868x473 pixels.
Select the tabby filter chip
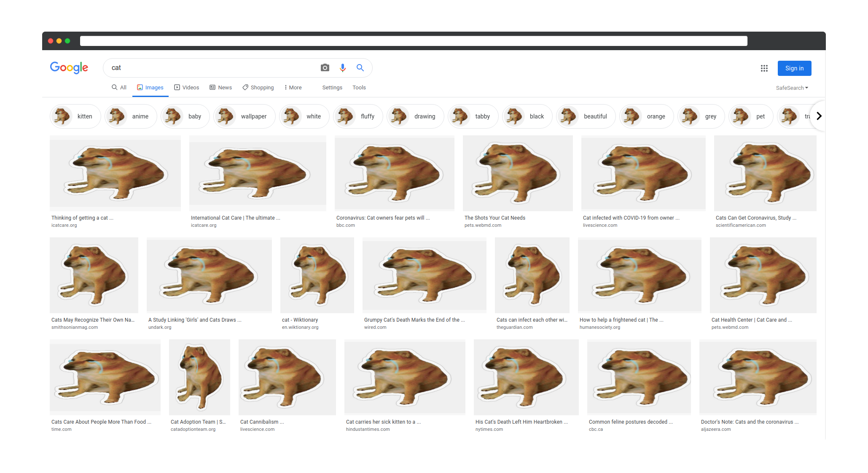coord(473,116)
